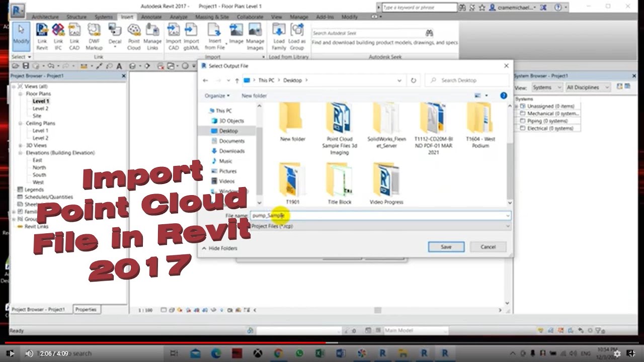Image resolution: width=644 pixels, height=362 pixels.
Task: Click the Insert from File icon
Action: (x=215, y=36)
